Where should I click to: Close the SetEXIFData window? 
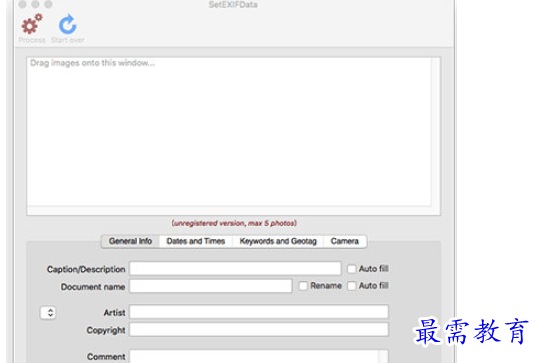click(22, 4)
